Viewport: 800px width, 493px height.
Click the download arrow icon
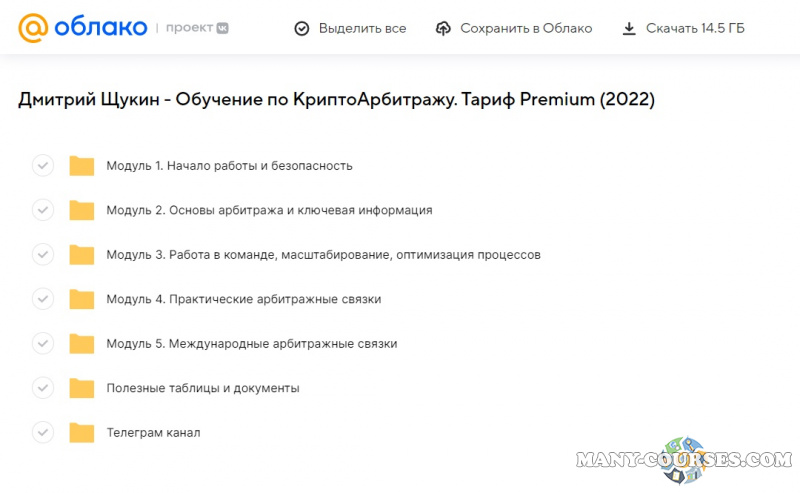coord(629,29)
